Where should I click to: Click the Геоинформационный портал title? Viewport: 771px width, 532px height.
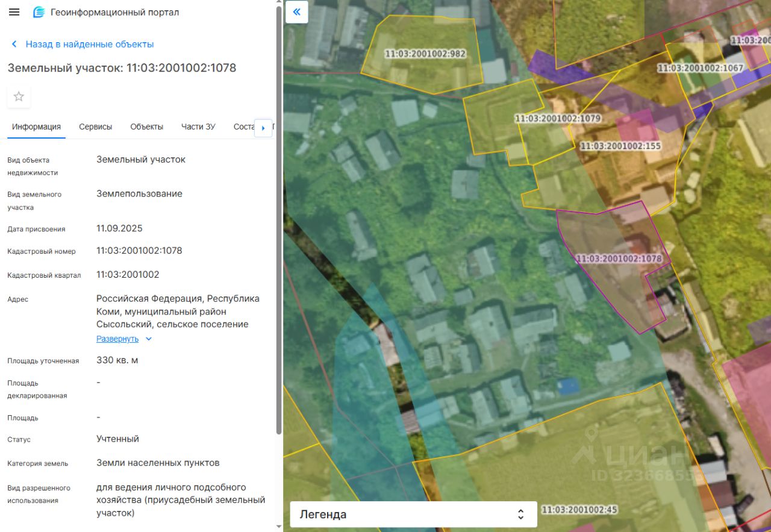pos(114,12)
